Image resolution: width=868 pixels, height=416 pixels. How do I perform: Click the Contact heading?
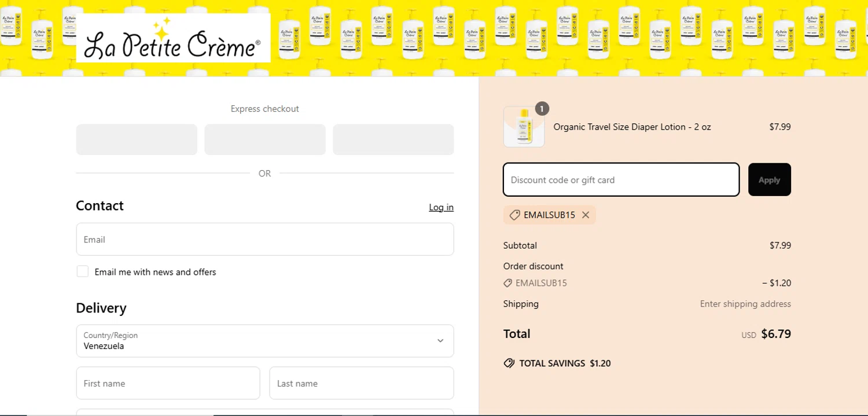100,206
